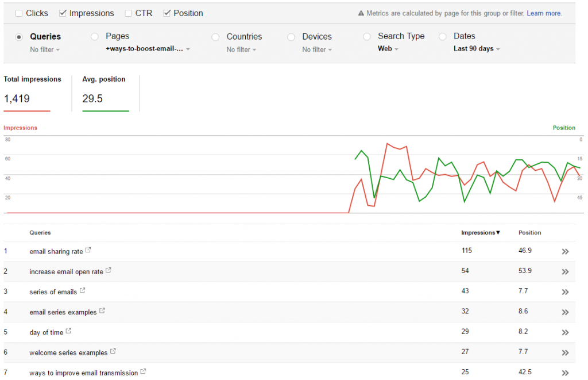Expand the Queries 'No filter' dropdown
This screenshot has width=588, height=380.
tap(45, 50)
